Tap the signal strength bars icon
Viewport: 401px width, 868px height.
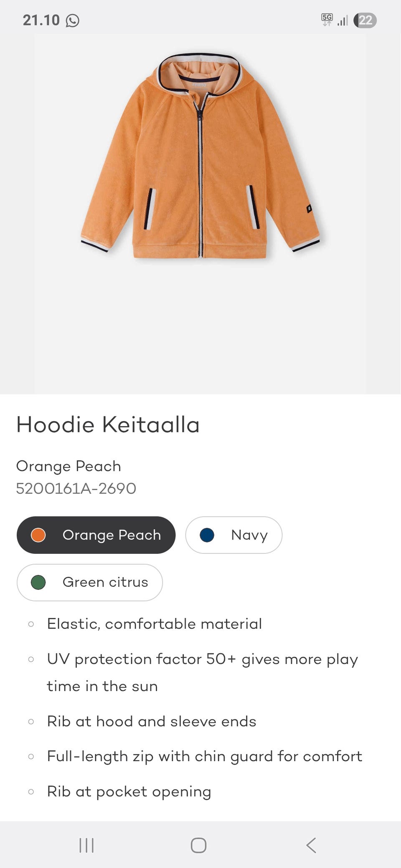pyautogui.click(x=343, y=20)
